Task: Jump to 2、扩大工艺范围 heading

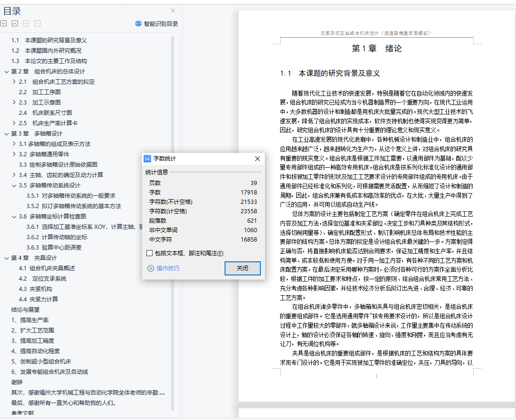Action: [32, 331]
